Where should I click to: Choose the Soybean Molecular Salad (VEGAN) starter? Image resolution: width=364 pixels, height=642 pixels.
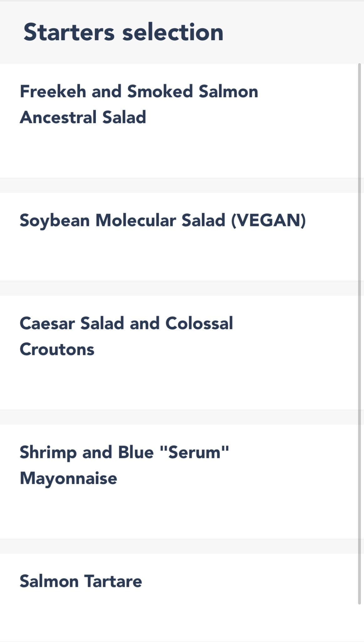tap(162, 220)
